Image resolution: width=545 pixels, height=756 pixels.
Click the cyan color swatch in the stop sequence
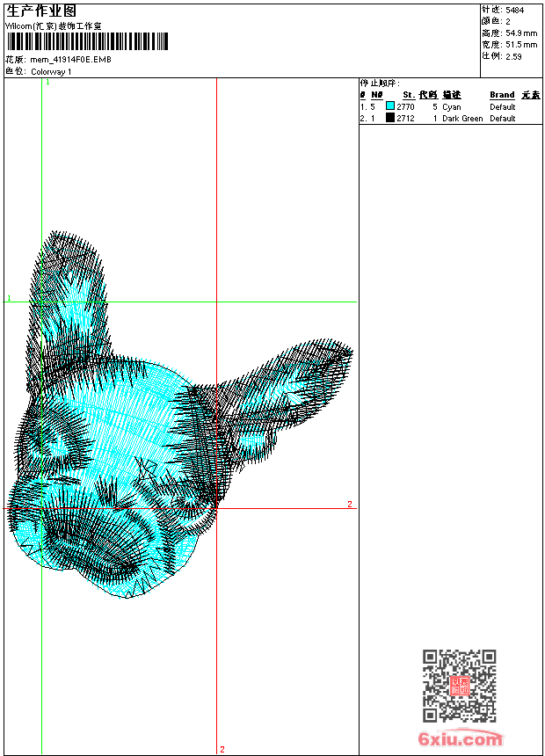coord(390,106)
